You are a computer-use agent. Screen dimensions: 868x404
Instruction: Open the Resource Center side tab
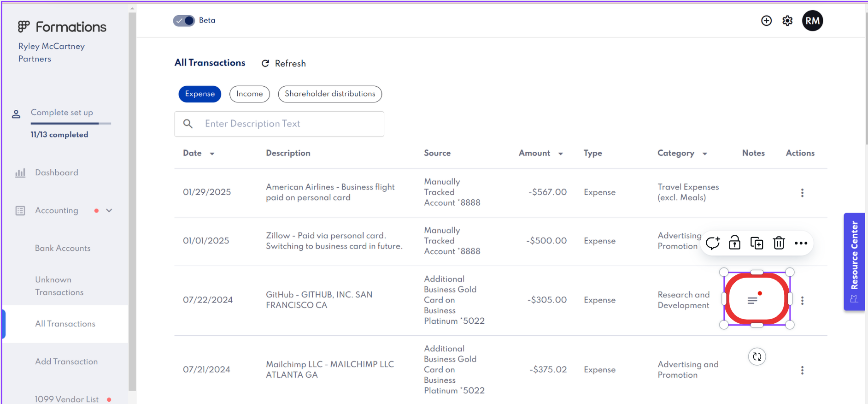pyautogui.click(x=854, y=261)
